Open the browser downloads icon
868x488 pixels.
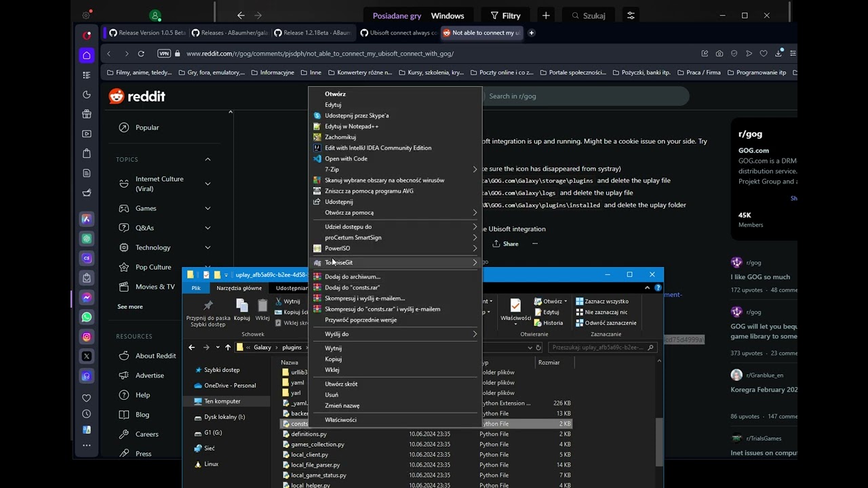point(778,54)
